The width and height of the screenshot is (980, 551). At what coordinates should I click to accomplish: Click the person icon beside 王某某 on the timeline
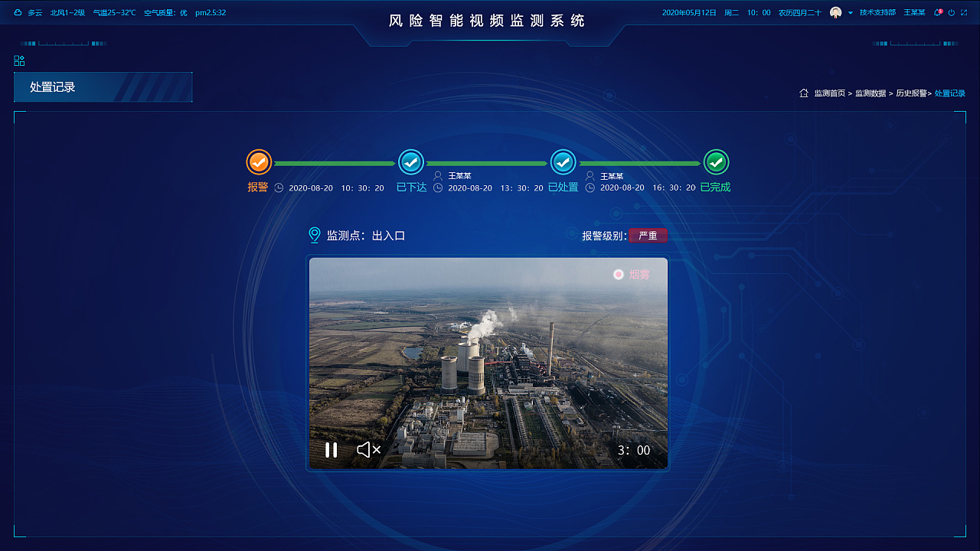(436, 175)
